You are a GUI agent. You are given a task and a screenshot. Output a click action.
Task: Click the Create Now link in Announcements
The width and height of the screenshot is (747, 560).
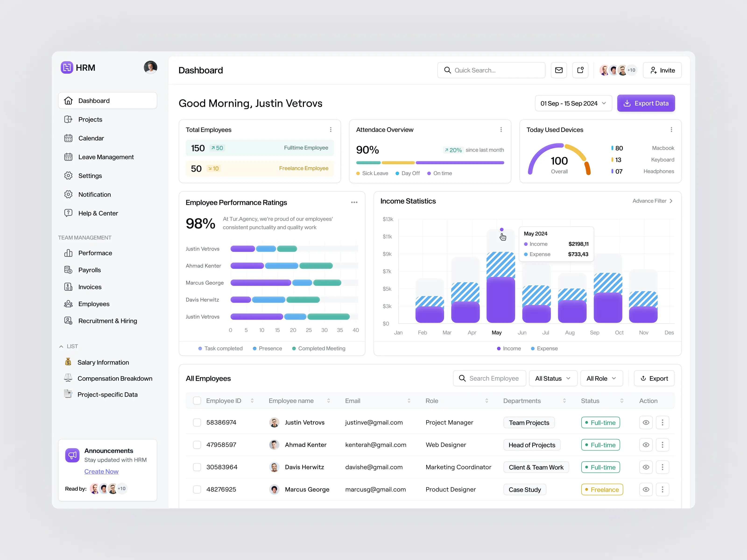[x=101, y=471]
